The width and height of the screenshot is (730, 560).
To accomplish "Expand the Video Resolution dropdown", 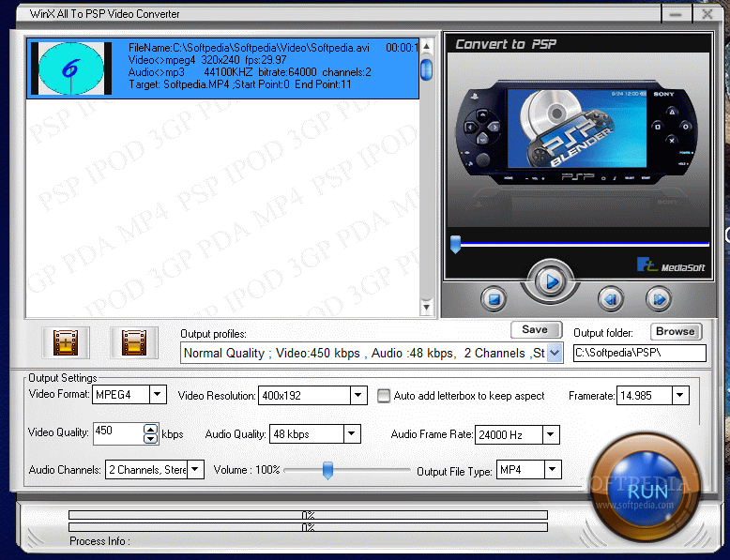I will click(x=358, y=396).
